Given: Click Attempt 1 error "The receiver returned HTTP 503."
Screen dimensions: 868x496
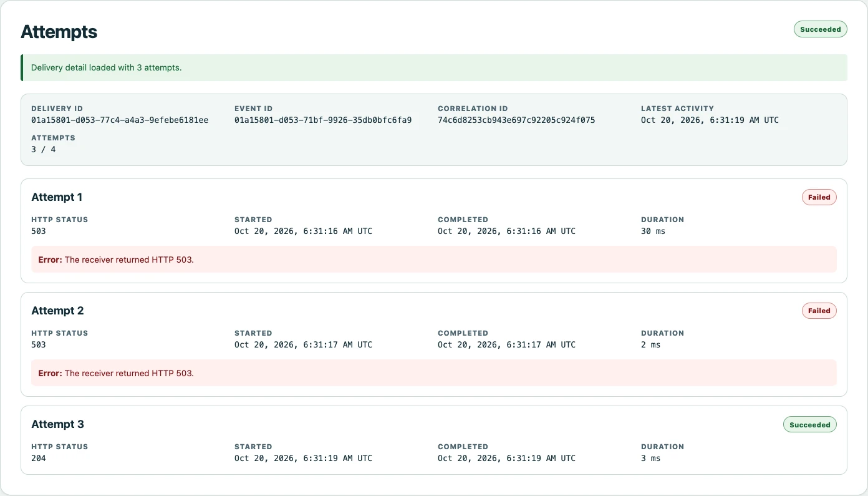Looking at the screenshot, I should (x=129, y=260).
